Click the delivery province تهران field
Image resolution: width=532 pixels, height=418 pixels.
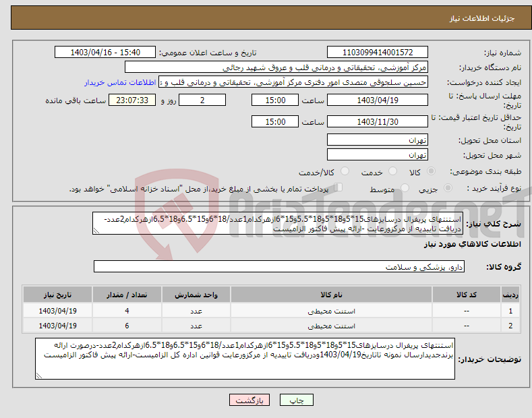[378, 140]
